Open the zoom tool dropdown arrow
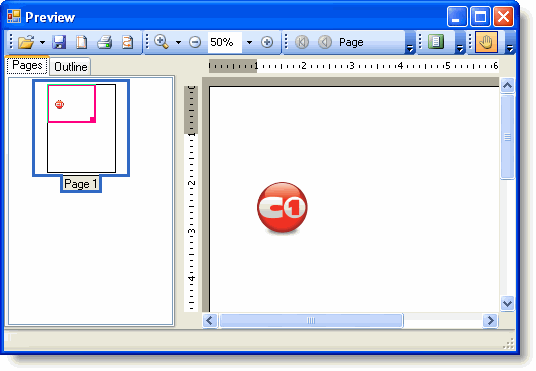536x371 pixels. 178,43
